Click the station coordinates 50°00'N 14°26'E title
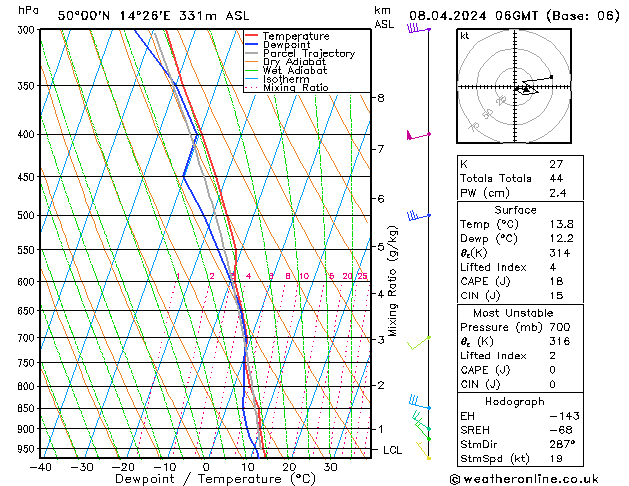This screenshot has width=629, height=486. pos(114,16)
